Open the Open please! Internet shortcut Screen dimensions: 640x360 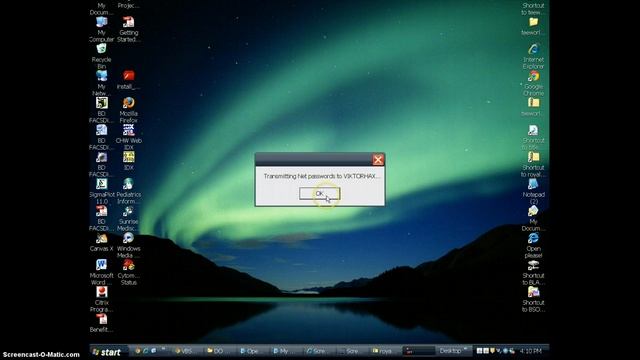click(x=533, y=245)
